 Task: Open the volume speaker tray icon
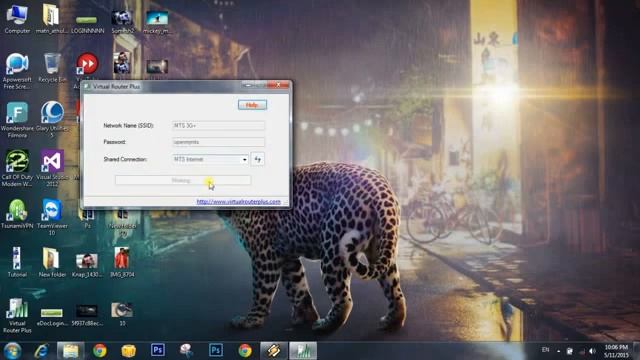click(x=592, y=351)
